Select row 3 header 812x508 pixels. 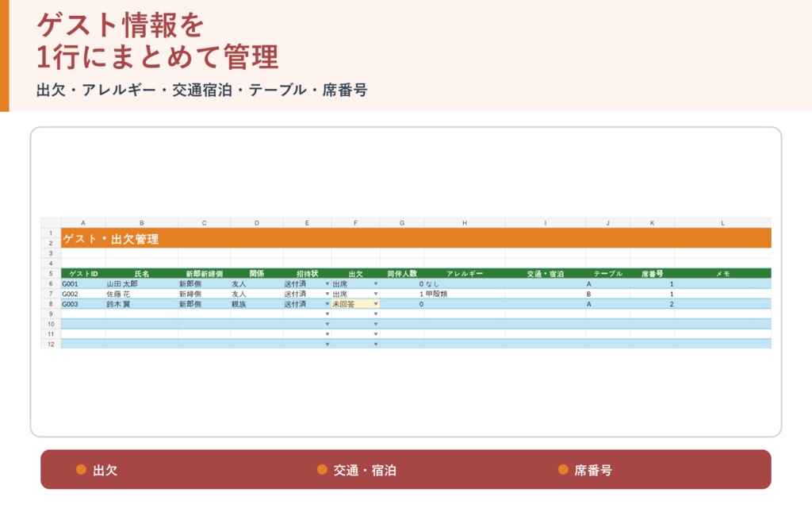(x=51, y=253)
